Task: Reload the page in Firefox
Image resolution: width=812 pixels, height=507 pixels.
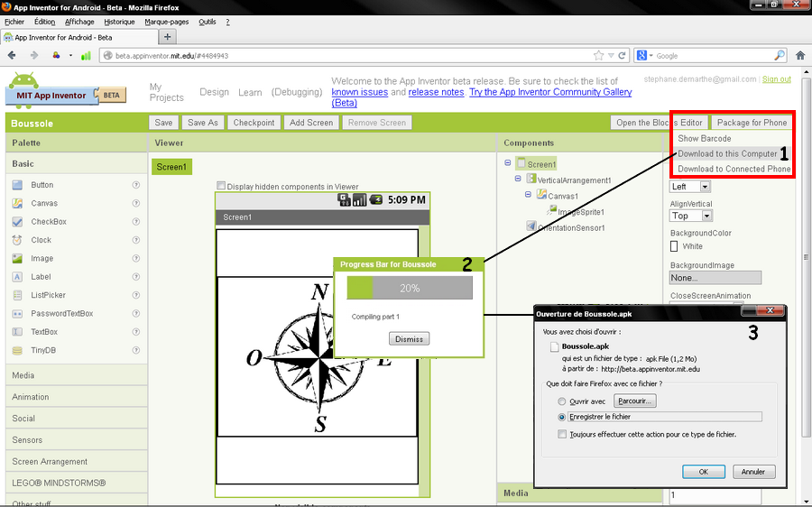Action: pos(622,55)
